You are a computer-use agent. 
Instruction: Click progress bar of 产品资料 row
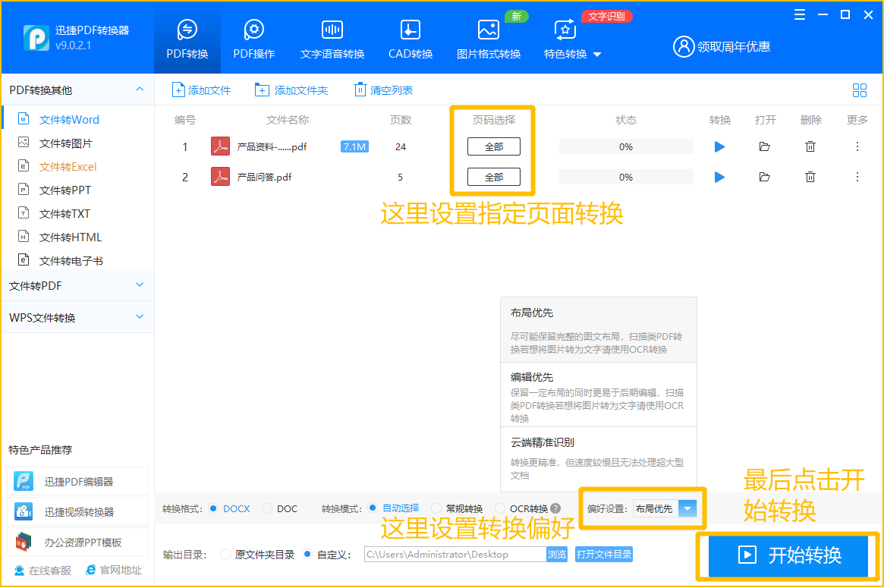pyautogui.click(x=626, y=146)
